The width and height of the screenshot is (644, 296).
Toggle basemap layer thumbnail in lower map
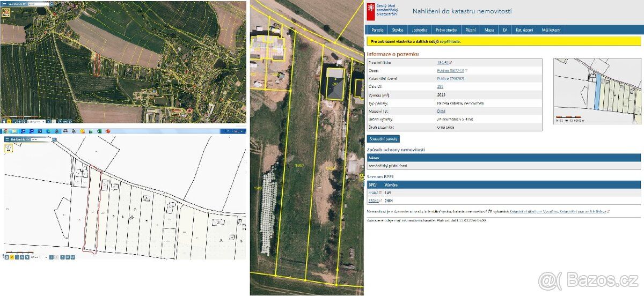[9, 148]
